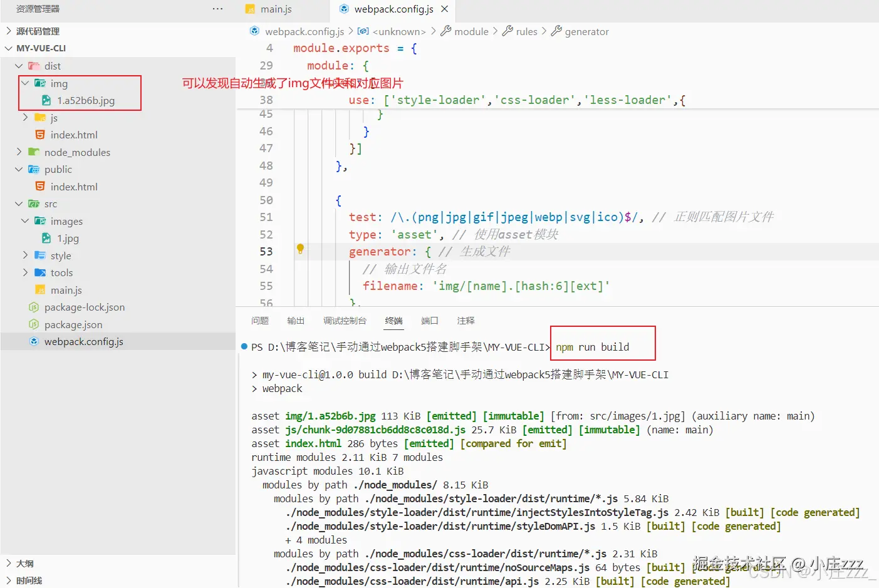Click the webpack.config.js breadcrumb
This screenshot has height=588, width=879.
click(304, 31)
